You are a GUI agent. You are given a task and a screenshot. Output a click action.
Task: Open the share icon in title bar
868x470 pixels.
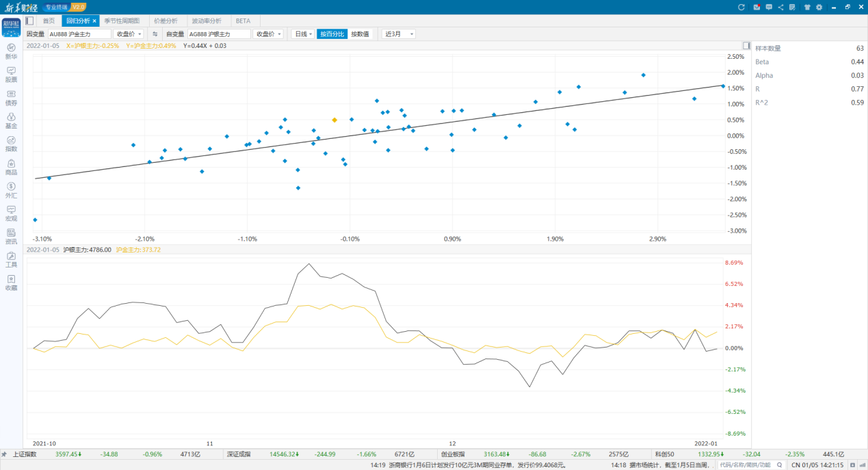tap(780, 7)
